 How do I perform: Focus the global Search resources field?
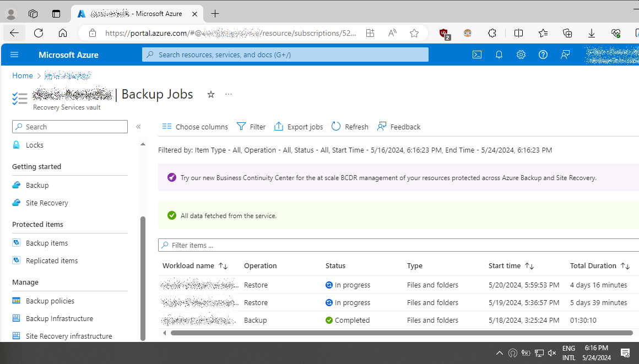[285, 55]
